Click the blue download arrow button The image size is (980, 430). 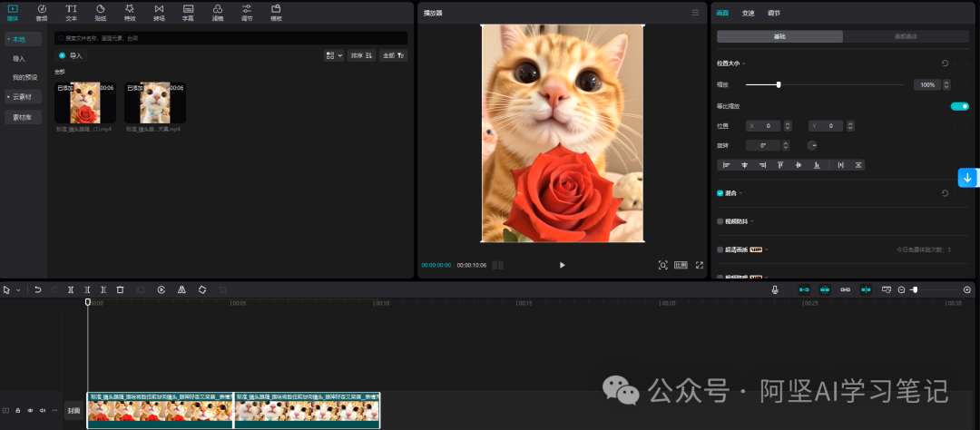(x=967, y=178)
